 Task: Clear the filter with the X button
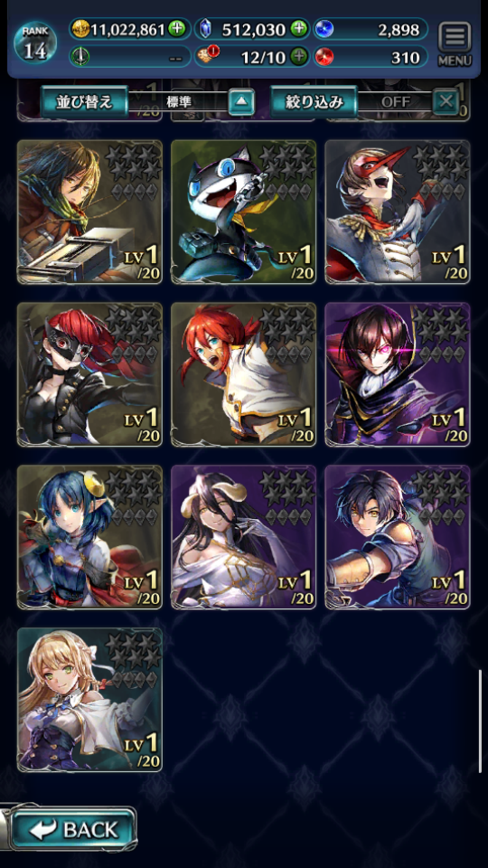coord(446,102)
